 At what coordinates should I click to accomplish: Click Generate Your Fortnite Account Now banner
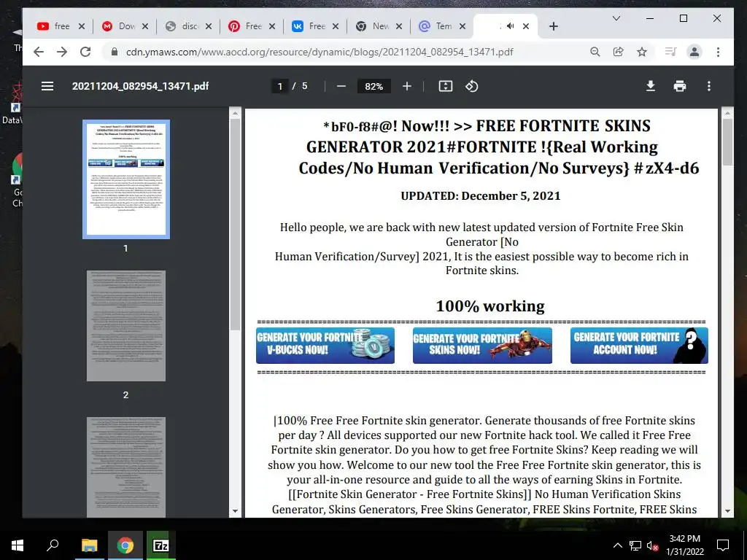click(x=639, y=345)
